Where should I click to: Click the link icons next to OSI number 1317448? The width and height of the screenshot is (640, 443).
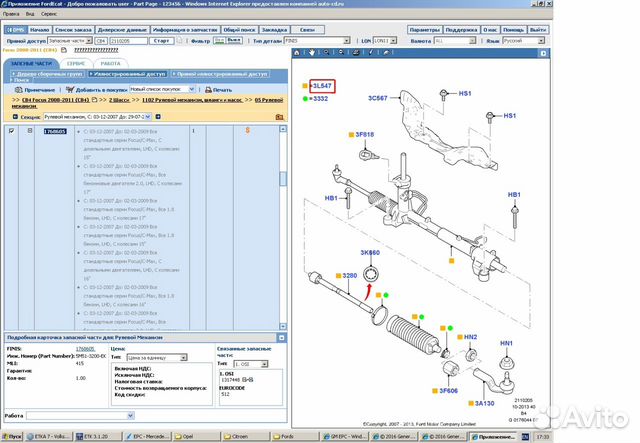(247, 380)
